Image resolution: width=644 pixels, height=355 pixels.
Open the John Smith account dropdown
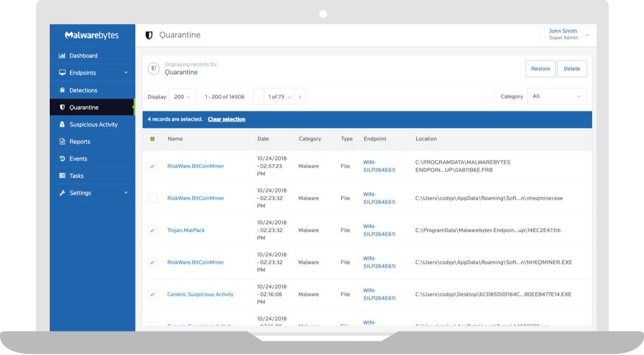click(568, 35)
